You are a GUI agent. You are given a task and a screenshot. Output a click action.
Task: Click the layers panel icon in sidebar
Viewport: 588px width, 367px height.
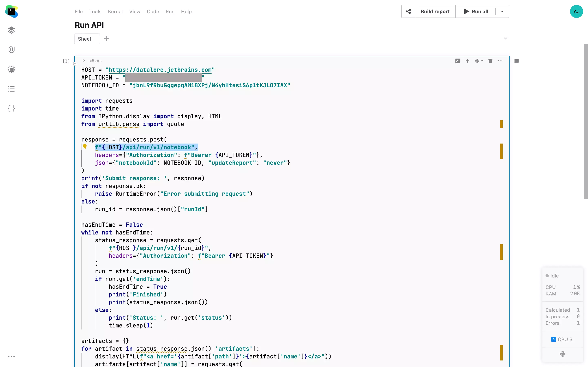(x=11, y=30)
